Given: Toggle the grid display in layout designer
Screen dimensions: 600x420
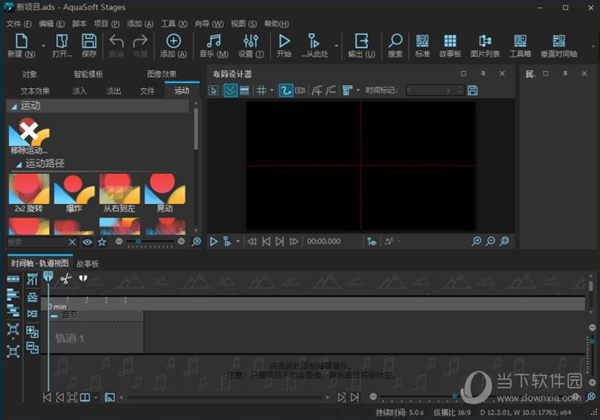Looking at the screenshot, I should click(x=261, y=90).
